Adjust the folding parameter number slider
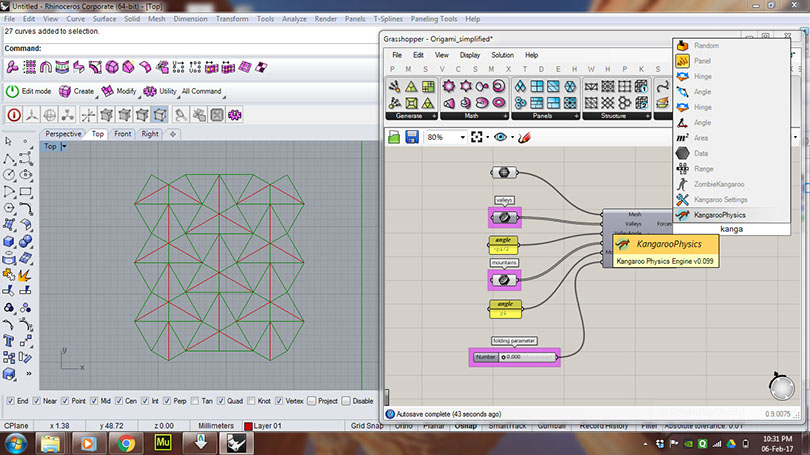The image size is (810, 455). (x=515, y=357)
